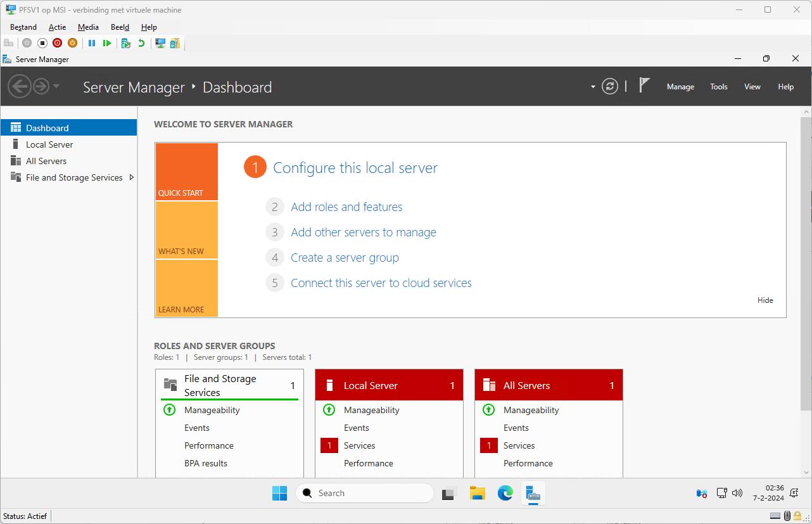
Task: Click the Checkpoint icon in the VM toolbar
Action: 126,43
